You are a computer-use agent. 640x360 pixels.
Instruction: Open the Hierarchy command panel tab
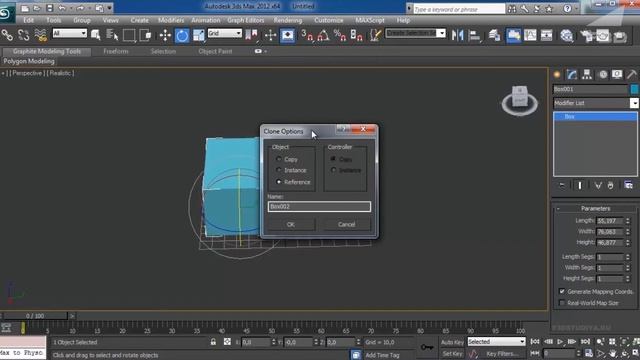[587, 74]
